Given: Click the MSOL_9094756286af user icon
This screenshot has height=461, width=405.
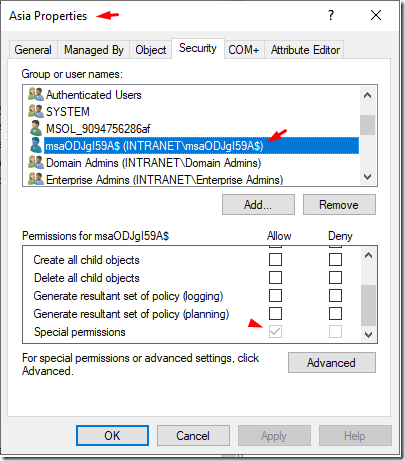Looking at the screenshot, I should (36, 128).
